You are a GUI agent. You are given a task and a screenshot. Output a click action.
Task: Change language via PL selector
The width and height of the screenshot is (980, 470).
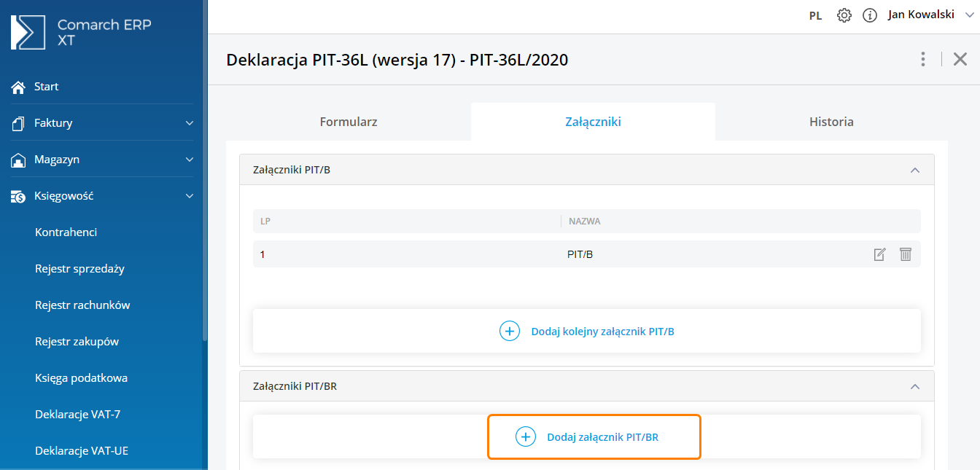[815, 15]
